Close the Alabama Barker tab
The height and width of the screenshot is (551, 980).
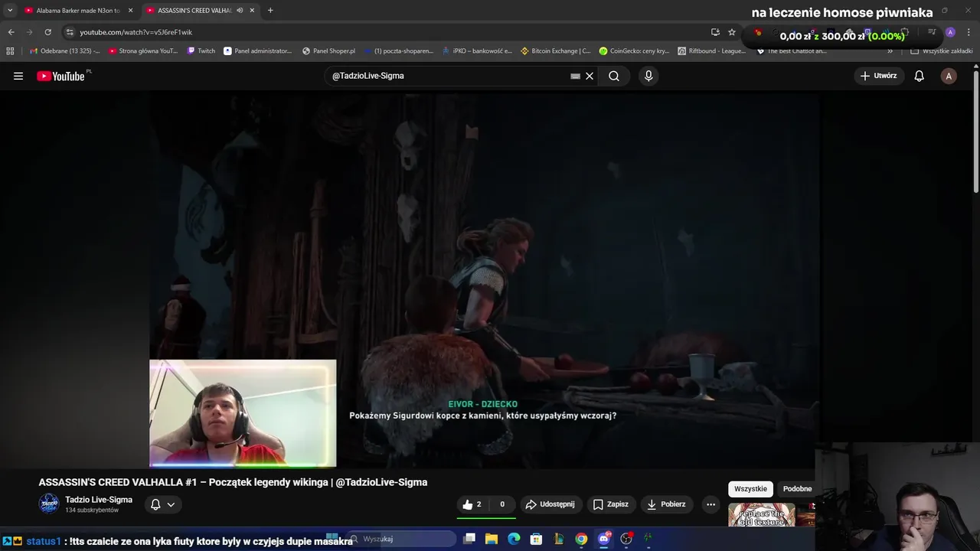130,11
